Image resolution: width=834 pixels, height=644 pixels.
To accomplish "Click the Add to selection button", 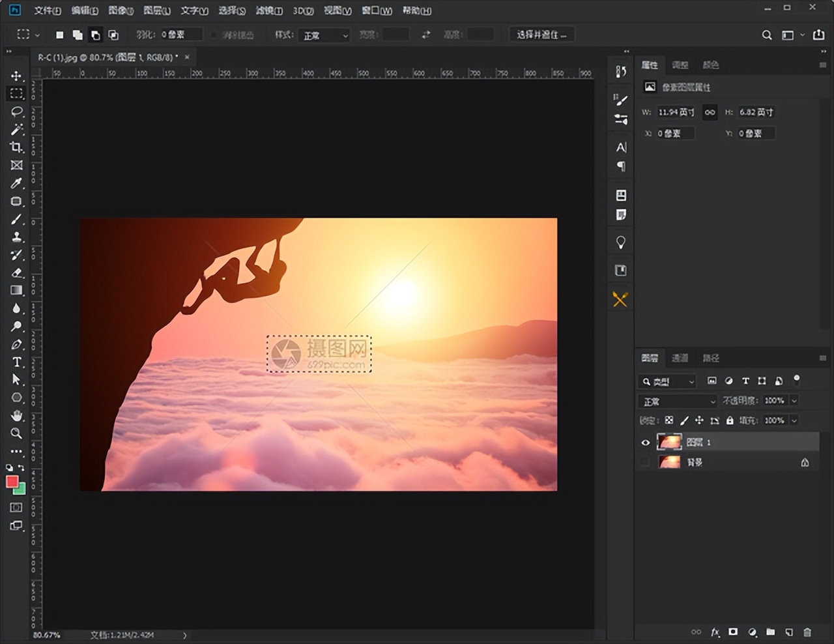I will coord(78,35).
